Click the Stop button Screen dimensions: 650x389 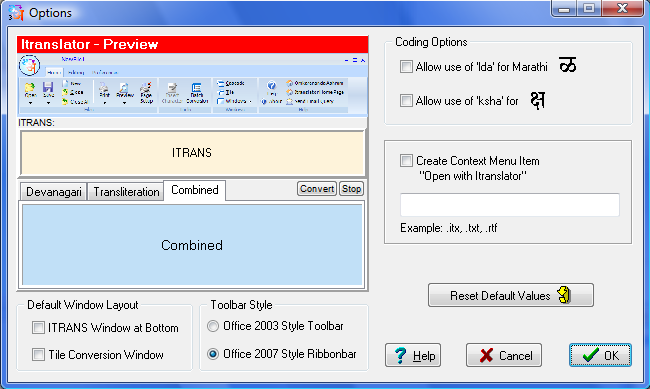tap(351, 189)
